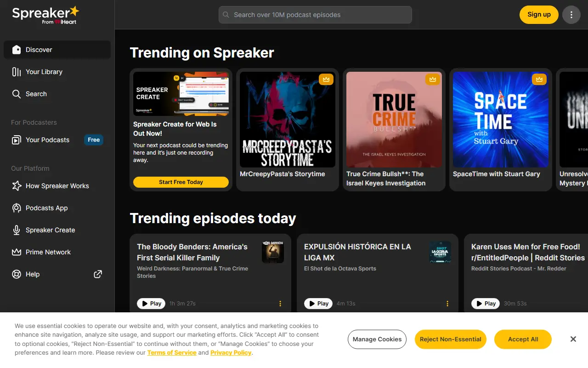Click "El Shot de la Octava Sports" text
Screen dimensions: 588x368
coord(340,269)
